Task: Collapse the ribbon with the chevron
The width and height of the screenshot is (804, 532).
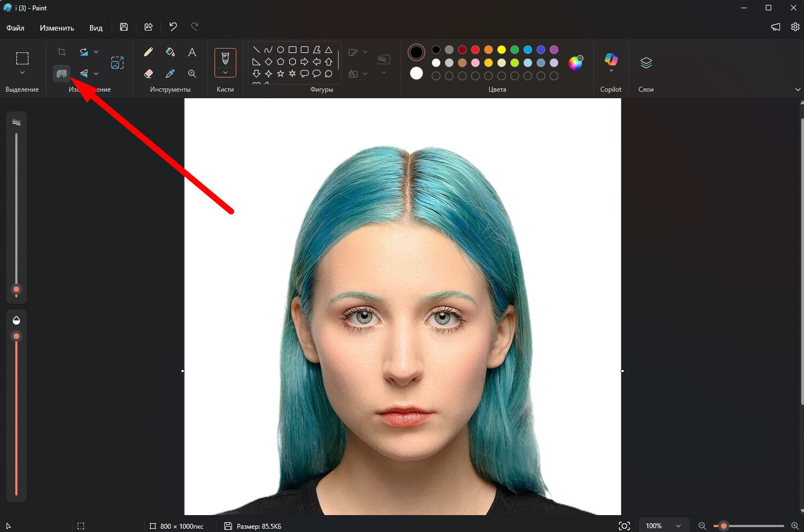Action: [x=797, y=89]
